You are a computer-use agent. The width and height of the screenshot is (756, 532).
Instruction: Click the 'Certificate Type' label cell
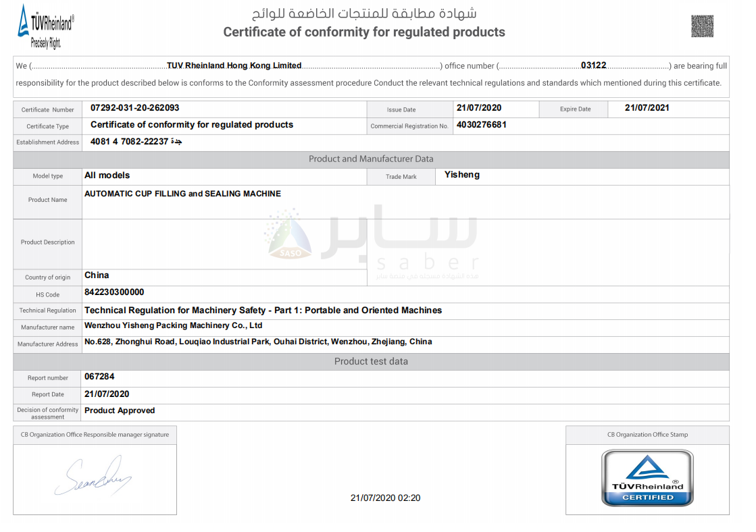pos(48,127)
